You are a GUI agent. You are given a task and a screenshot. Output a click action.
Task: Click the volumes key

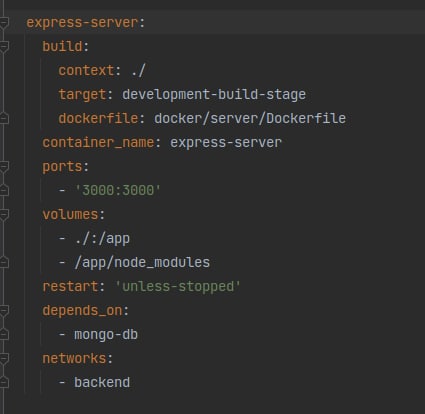click(70, 214)
